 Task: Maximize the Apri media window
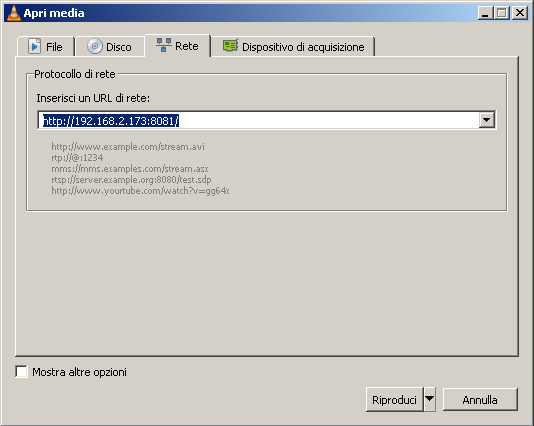[501, 13]
